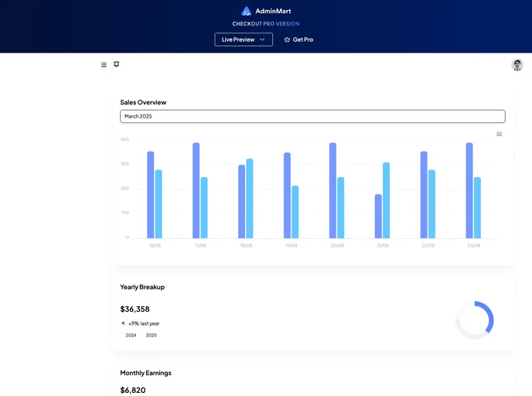The image size is (532, 396).
Task: Click the Checkout Pro Version text
Action: pyautogui.click(x=266, y=24)
